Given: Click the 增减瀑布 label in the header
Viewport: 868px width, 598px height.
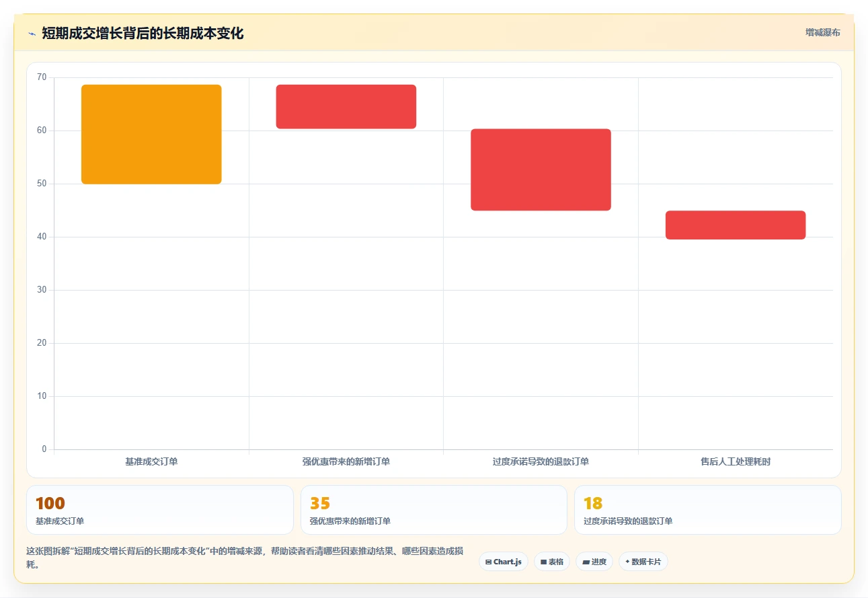Looking at the screenshot, I should pyautogui.click(x=823, y=32).
